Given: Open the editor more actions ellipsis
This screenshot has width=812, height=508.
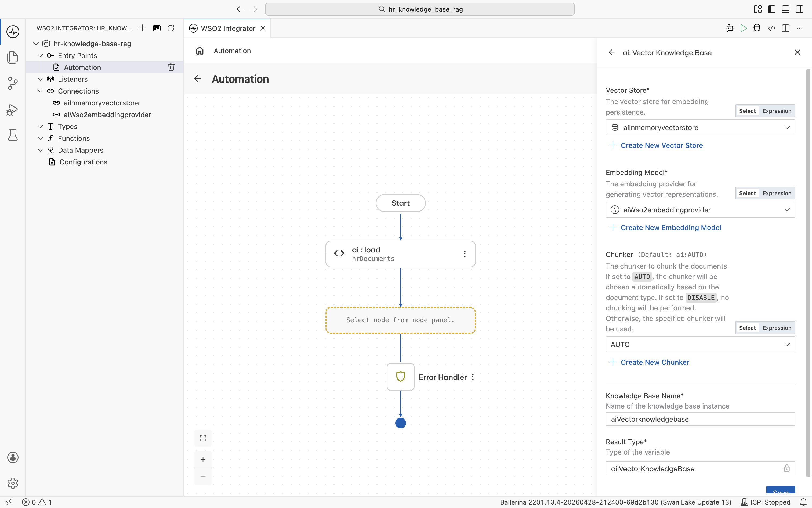Looking at the screenshot, I should pyautogui.click(x=800, y=28).
